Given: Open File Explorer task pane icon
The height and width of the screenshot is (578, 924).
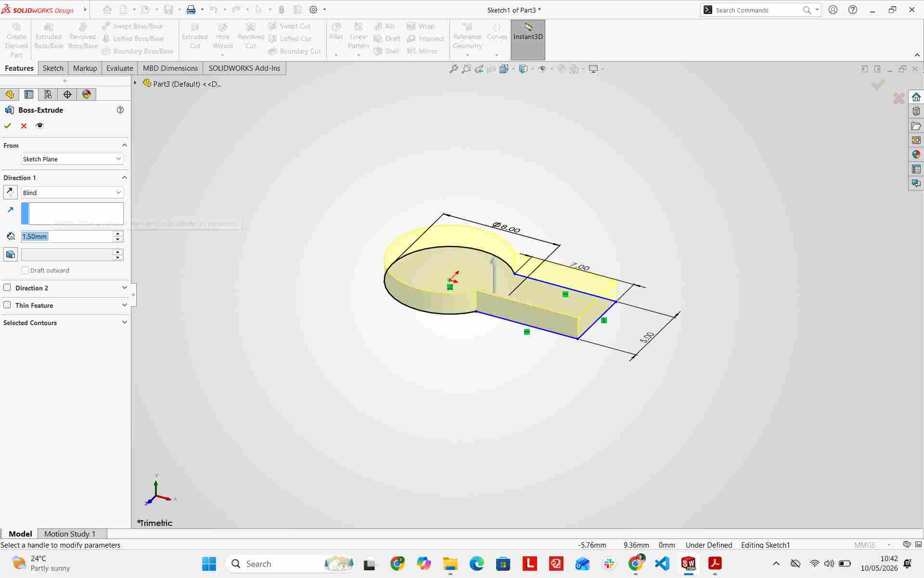Looking at the screenshot, I should pos(916,126).
